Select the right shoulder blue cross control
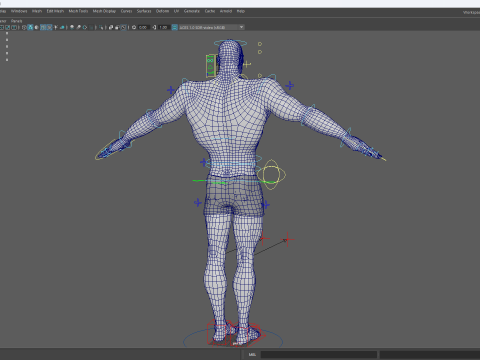 pyautogui.click(x=290, y=86)
